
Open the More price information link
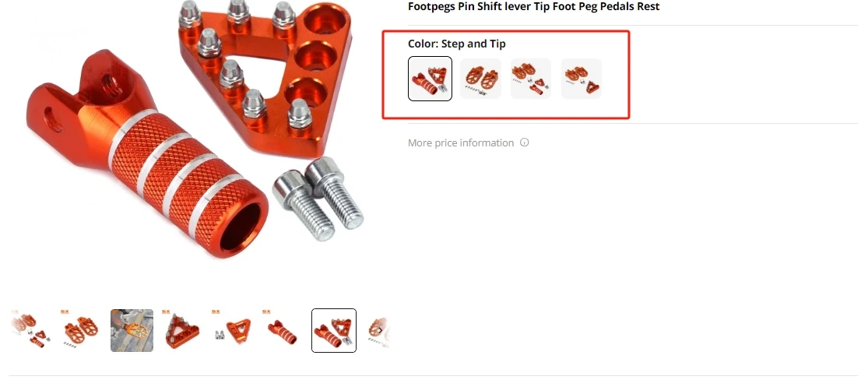pyautogui.click(x=461, y=142)
